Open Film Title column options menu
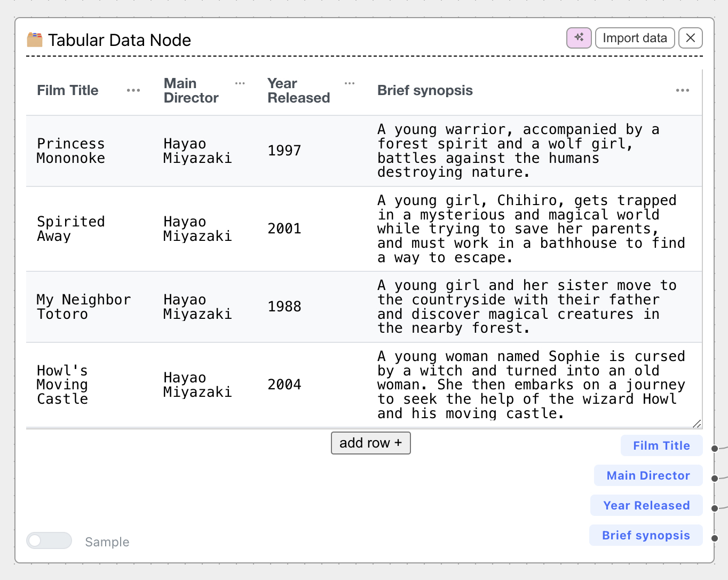This screenshot has height=580, width=728. 133,90
